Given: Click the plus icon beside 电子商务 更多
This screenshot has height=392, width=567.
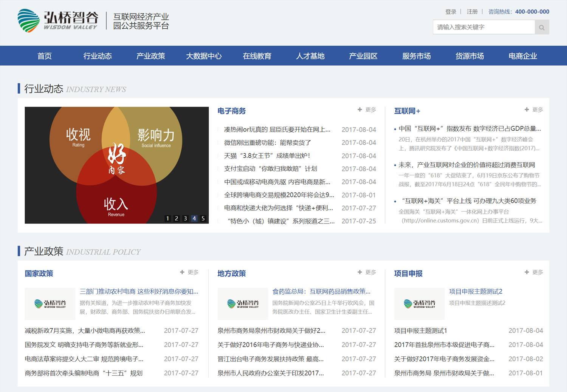Looking at the screenshot, I should tap(360, 110).
